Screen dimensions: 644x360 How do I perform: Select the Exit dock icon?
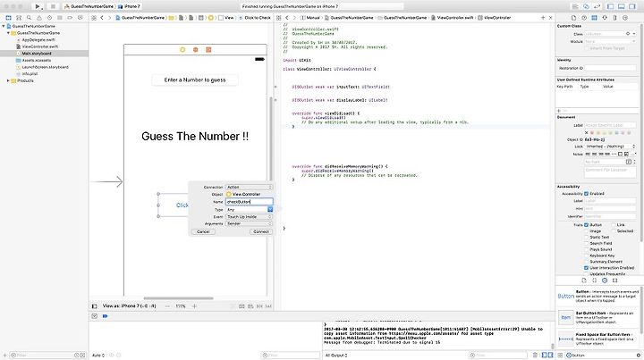(x=208, y=50)
